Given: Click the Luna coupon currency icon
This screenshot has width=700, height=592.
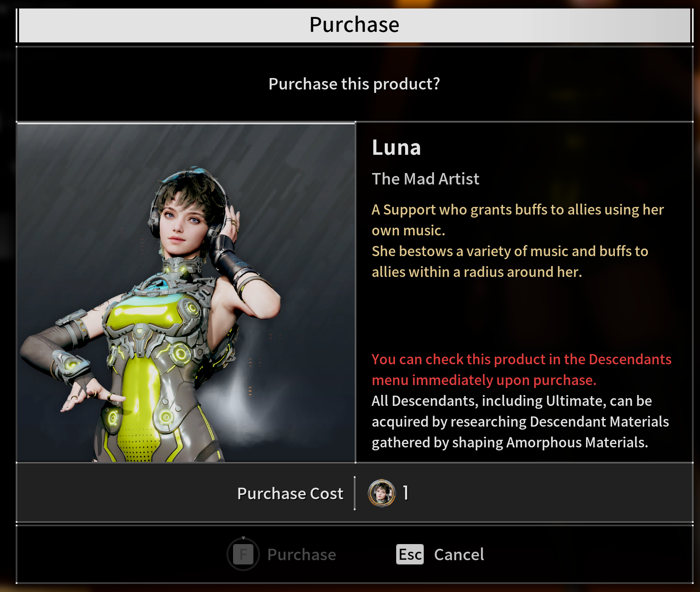Looking at the screenshot, I should (382, 493).
